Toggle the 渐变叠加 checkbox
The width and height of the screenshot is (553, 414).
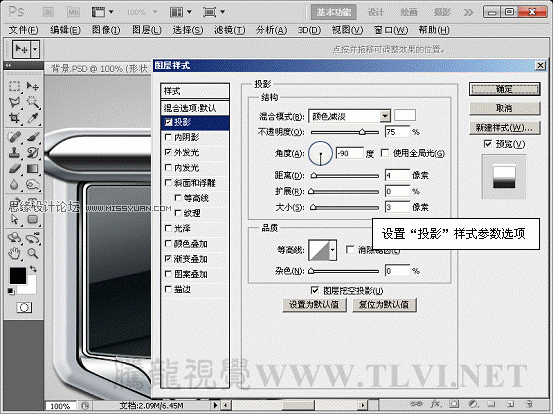[169, 258]
